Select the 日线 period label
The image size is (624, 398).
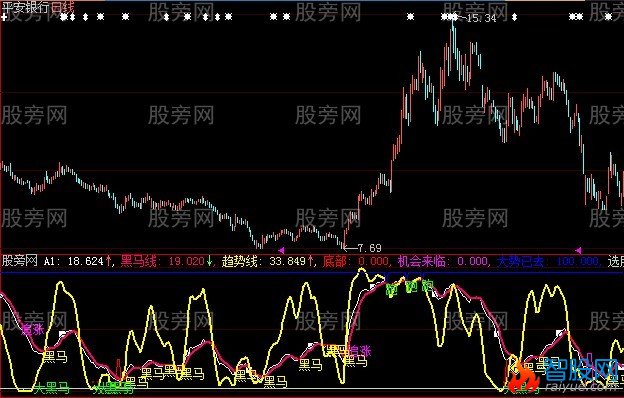coord(62,7)
